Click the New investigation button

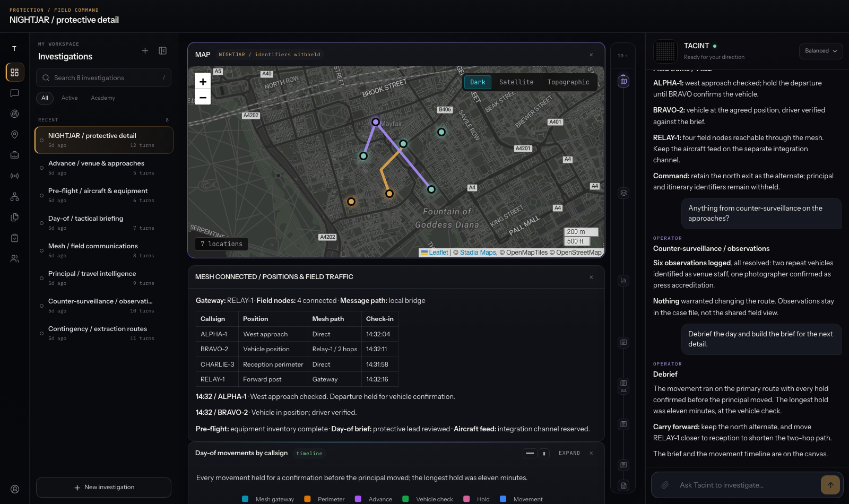click(103, 488)
